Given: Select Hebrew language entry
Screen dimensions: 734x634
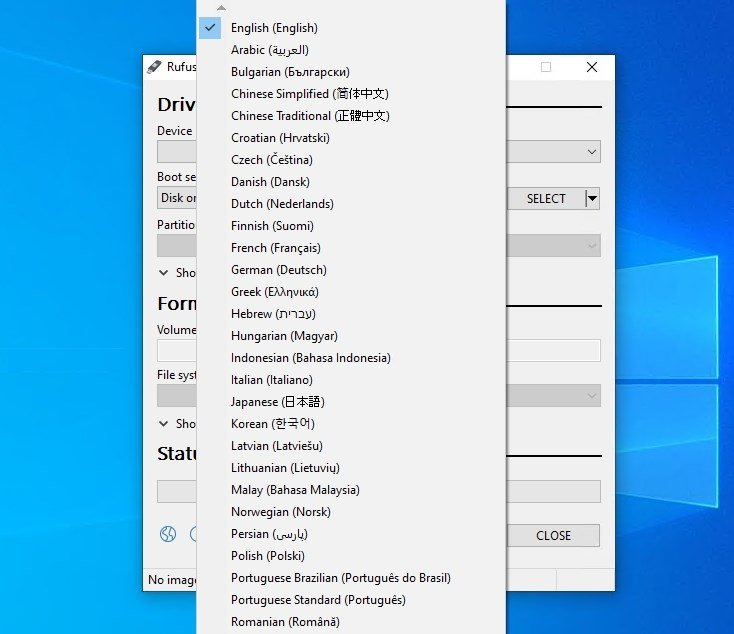Looking at the screenshot, I should point(351,314).
